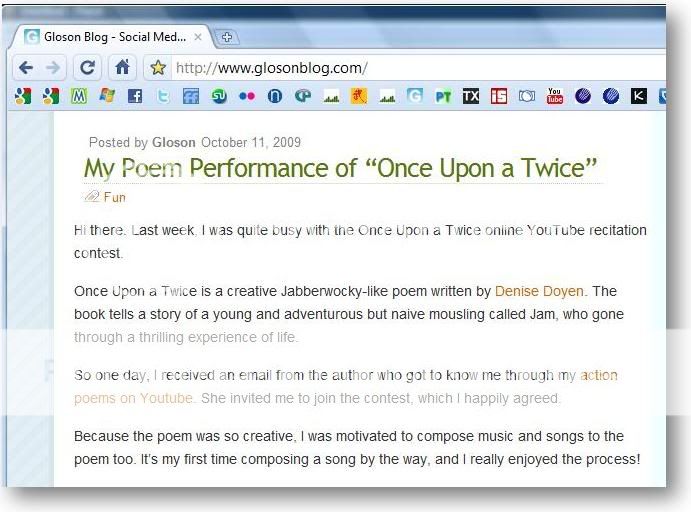Image resolution: width=691 pixels, height=512 pixels.
Task: Open the TX bookmark icon
Action: (x=470, y=97)
